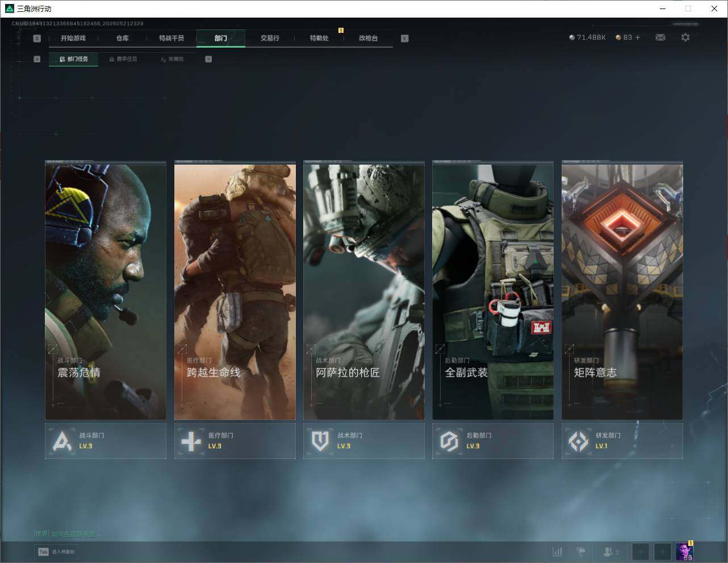Click the 战术部门 shield emblem icon
728x563 pixels.
[320, 441]
